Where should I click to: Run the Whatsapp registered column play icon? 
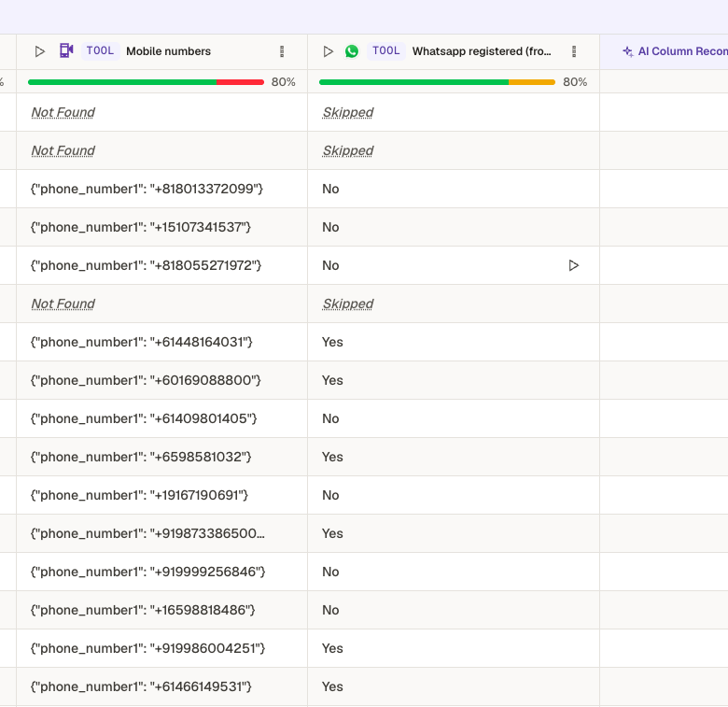pos(329,51)
